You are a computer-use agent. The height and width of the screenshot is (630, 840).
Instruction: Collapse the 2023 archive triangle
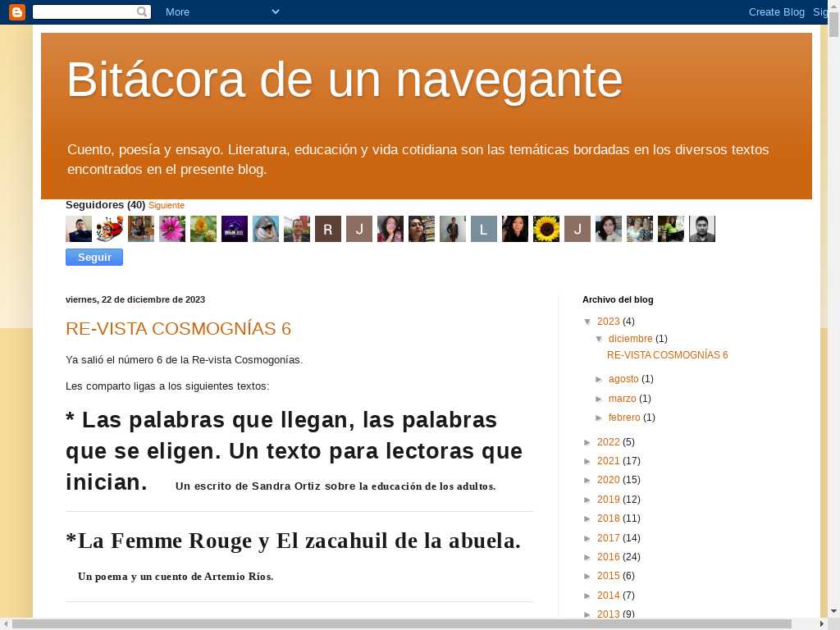click(587, 322)
